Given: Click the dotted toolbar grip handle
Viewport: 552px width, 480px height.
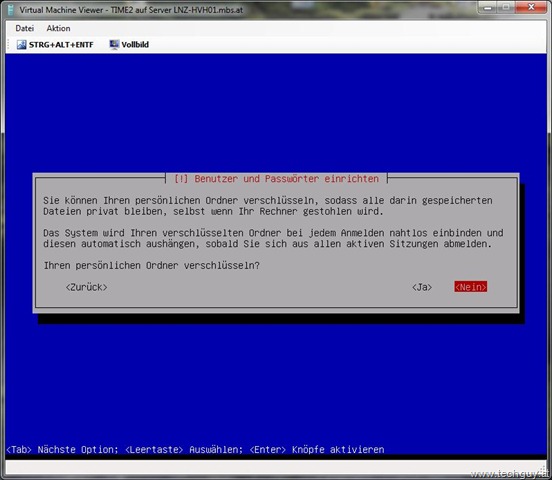Looking at the screenshot, I should (8, 45).
